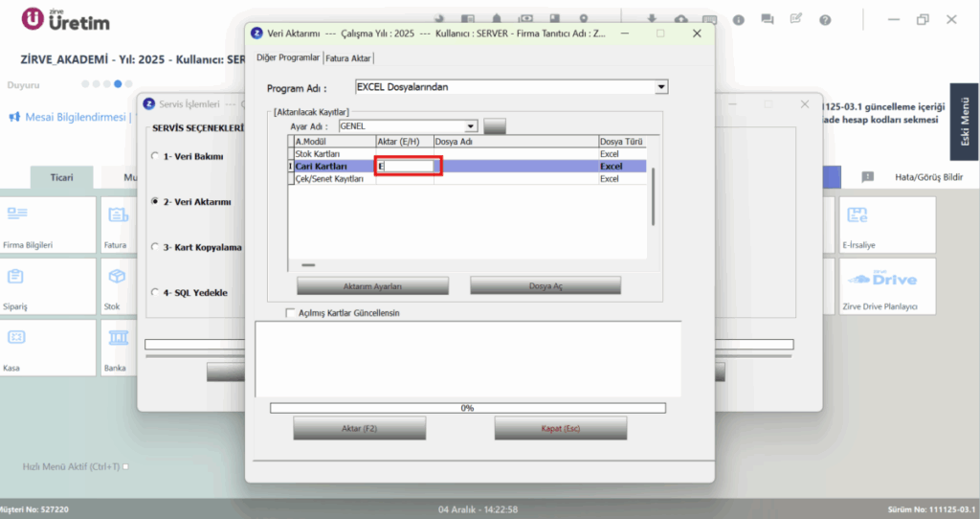Expand the Program Adı dropdown

click(x=661, y=87)
